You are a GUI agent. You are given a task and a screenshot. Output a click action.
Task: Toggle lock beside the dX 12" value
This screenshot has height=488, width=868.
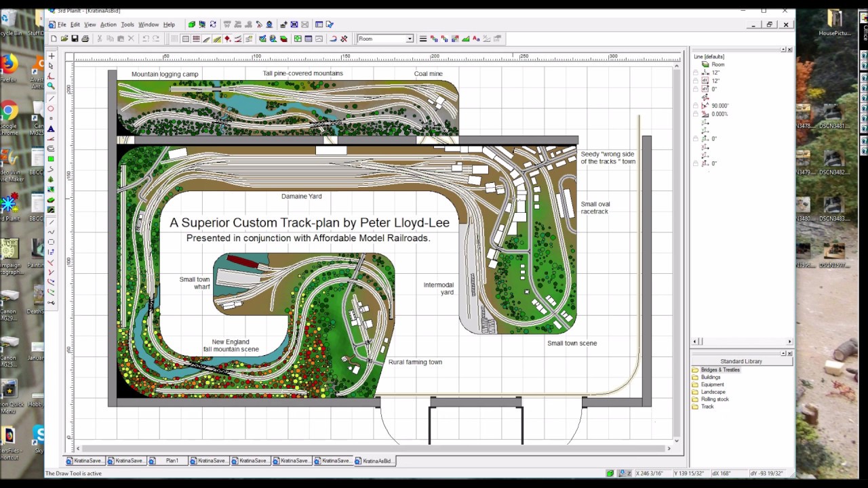(x=695, y=81)
